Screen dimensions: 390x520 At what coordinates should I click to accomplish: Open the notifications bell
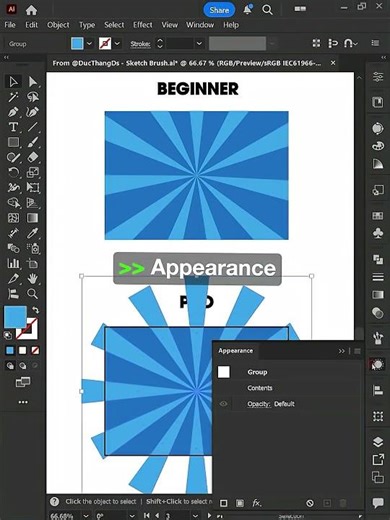248,10
